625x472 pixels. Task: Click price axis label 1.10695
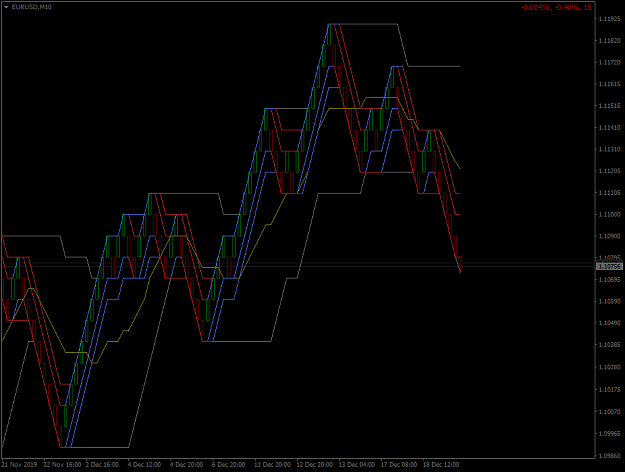point(609,280)
